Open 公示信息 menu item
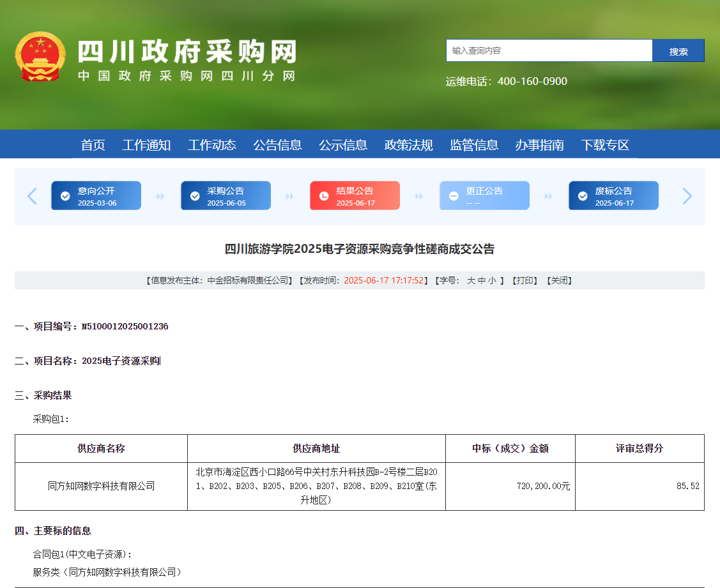Image resolution: width=720 pixels, height=588 pixels. pos(343,145)
